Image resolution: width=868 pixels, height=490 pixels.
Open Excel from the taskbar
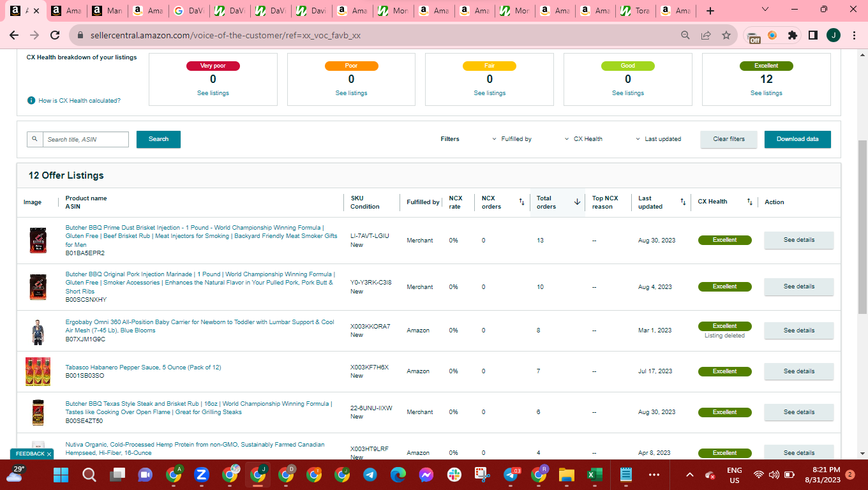pyautogui.click(x=595, y=475)
